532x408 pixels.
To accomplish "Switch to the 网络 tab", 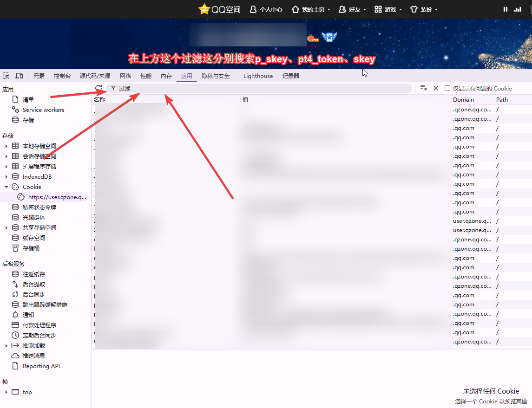I will click(125, 76).
